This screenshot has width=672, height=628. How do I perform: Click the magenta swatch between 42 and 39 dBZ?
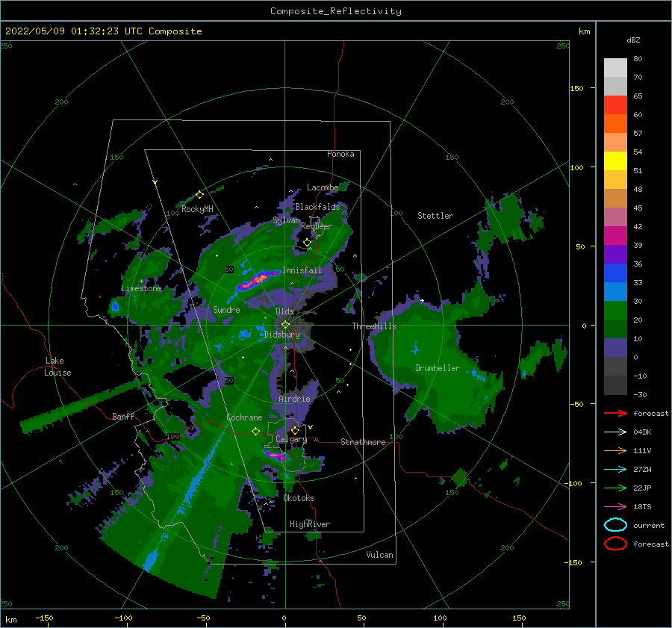pyautogui.click(x=615, y=236)
